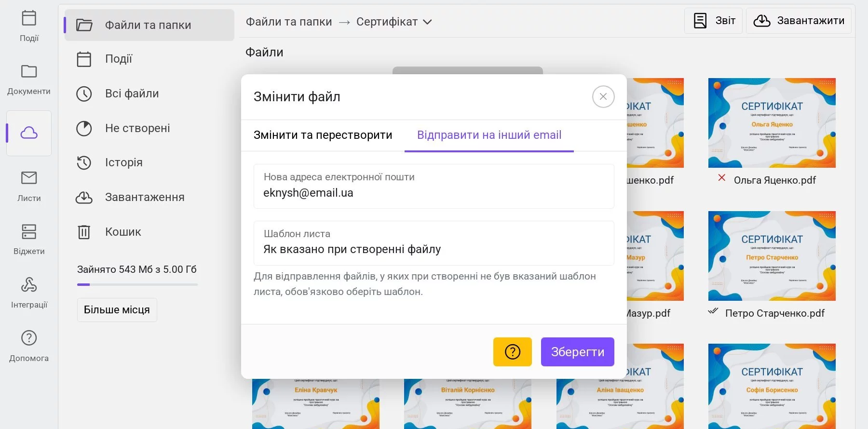The height and width of the screenshot is (429, 868).
Task: Go to Не створені files list
Action: tap(149, 128)
